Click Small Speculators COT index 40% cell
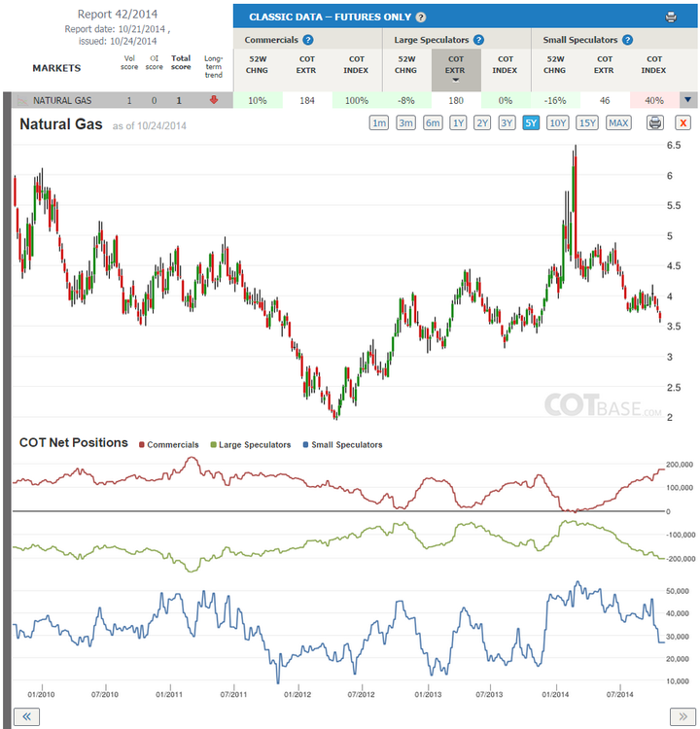 pos(654,100)
